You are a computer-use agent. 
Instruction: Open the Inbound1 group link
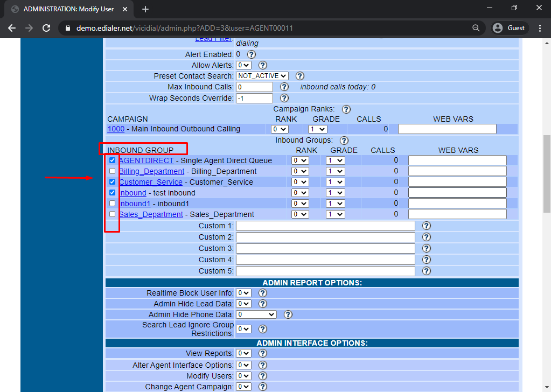click(x=135, y=204)
